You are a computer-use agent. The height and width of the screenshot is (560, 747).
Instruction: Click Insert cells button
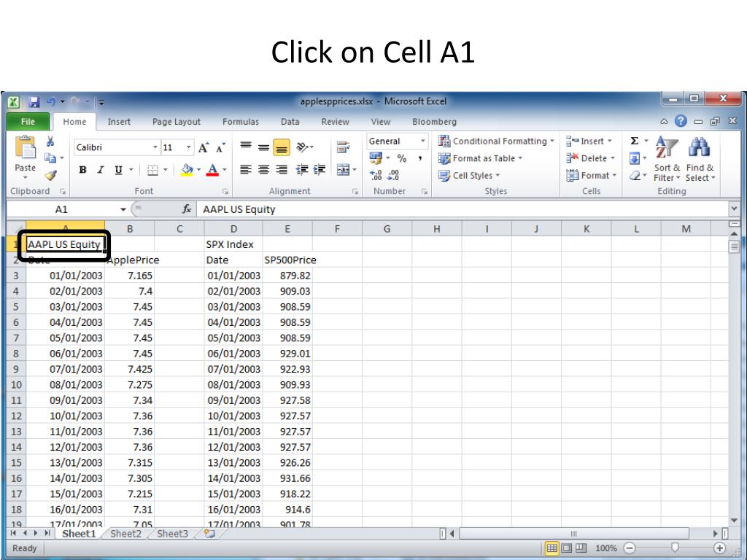click(x=589, y=141)
